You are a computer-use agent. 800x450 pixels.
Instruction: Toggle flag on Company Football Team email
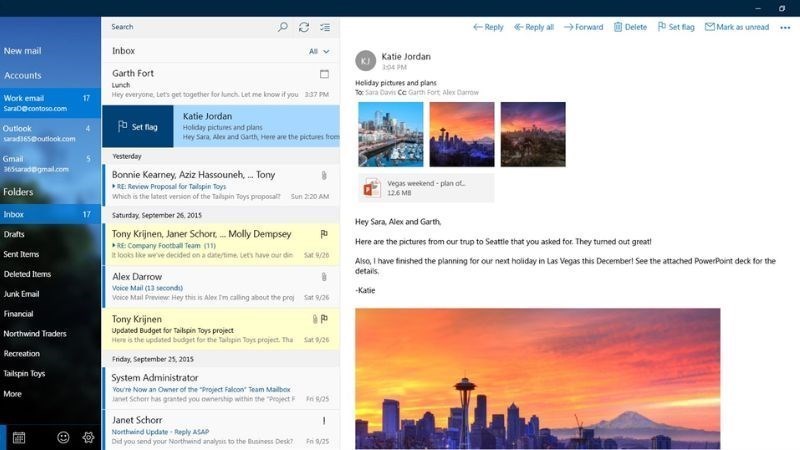(x=324, y=234)
